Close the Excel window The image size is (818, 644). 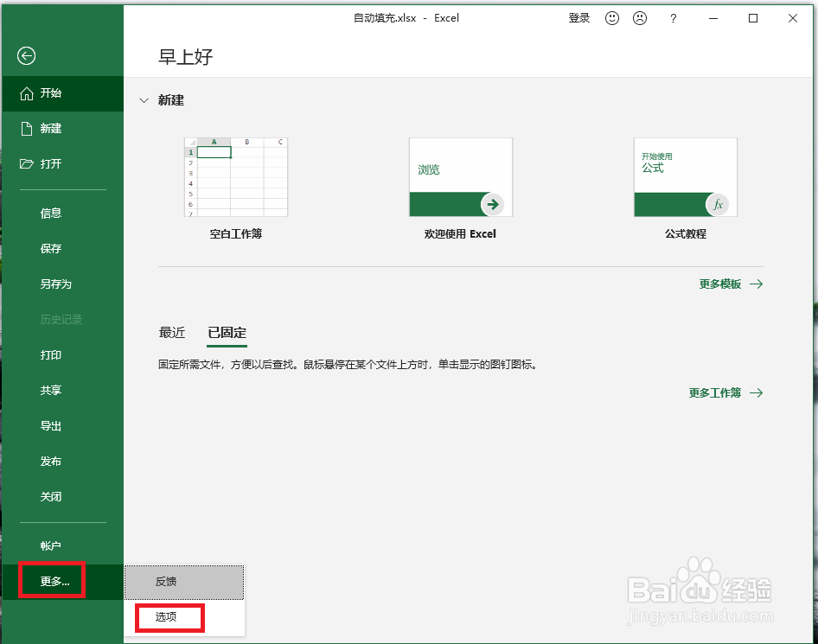[793, 18]
